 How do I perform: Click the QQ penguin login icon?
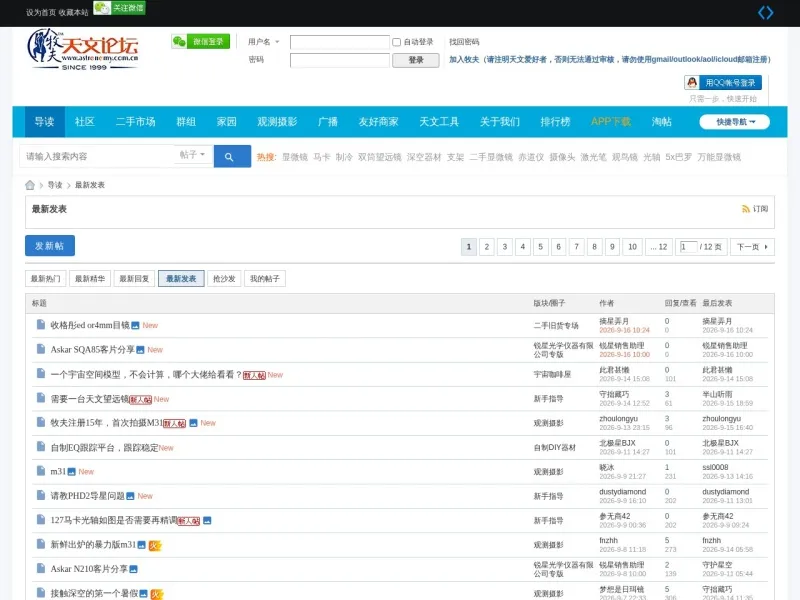[692, 83]
